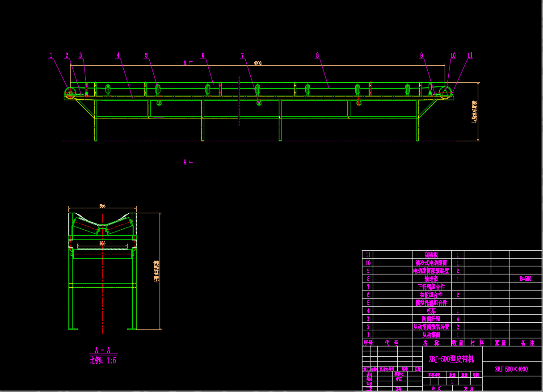Select the 油冷式电动滚筒 part name

[x=431, y=263]
